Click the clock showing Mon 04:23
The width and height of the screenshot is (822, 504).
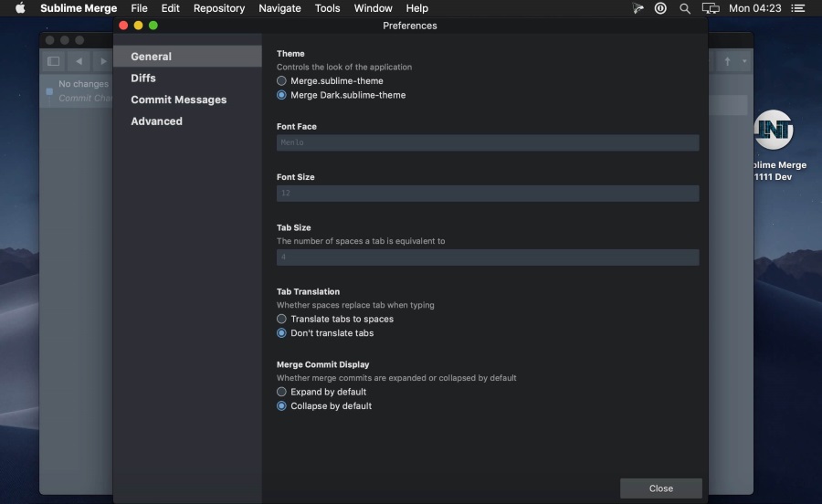point(755,8)
